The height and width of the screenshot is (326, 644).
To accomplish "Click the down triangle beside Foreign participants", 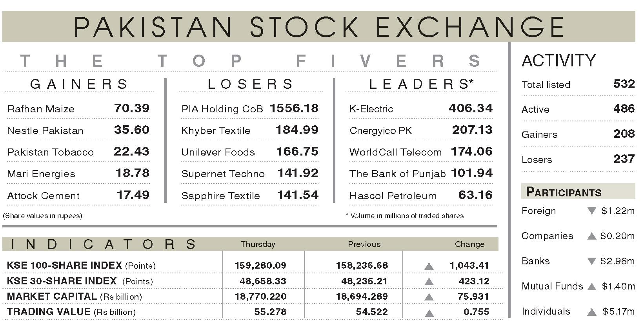I will [592, 211].
